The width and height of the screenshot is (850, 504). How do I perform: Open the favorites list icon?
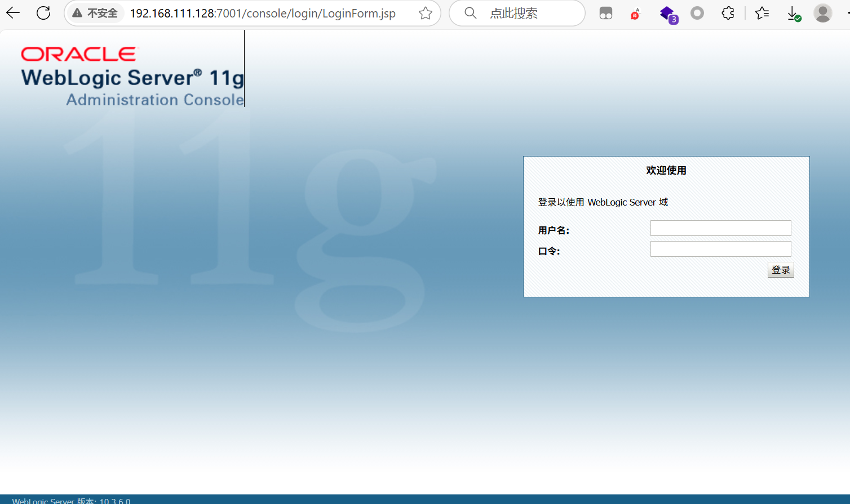click(x=762, y=13)
